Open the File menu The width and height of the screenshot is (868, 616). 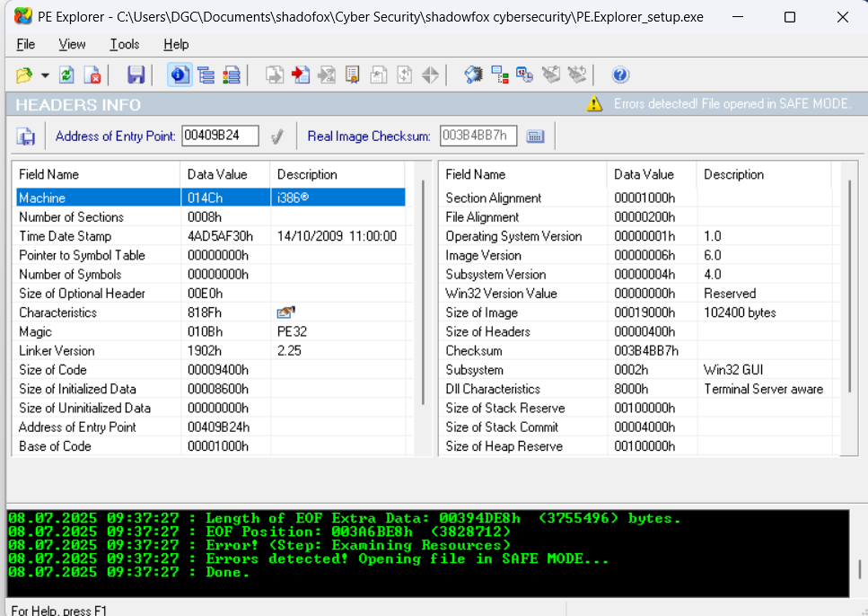click(25, 44)
